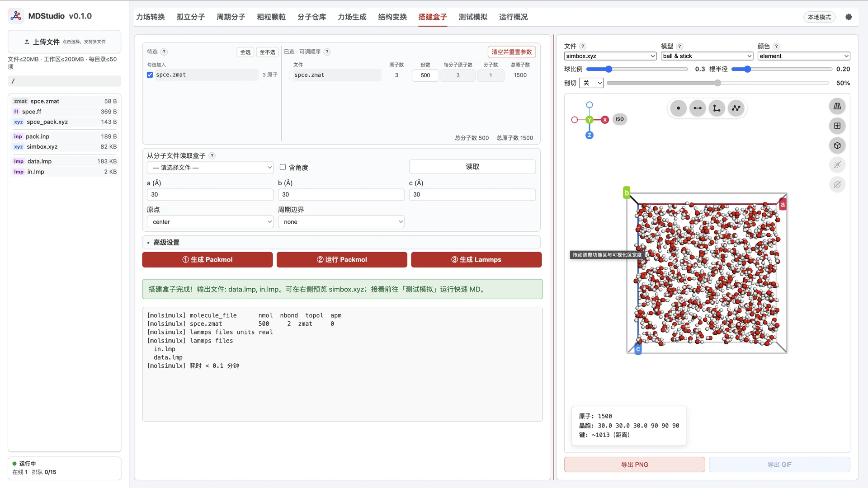Image resolution: width=868 pixels, height=488 pixels.
Task: Switch to the 运行概况 tab
Action: [514, 17]
